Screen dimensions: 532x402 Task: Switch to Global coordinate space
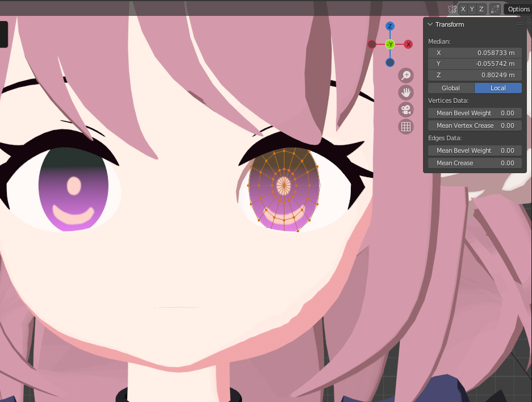tap(451, 88)
